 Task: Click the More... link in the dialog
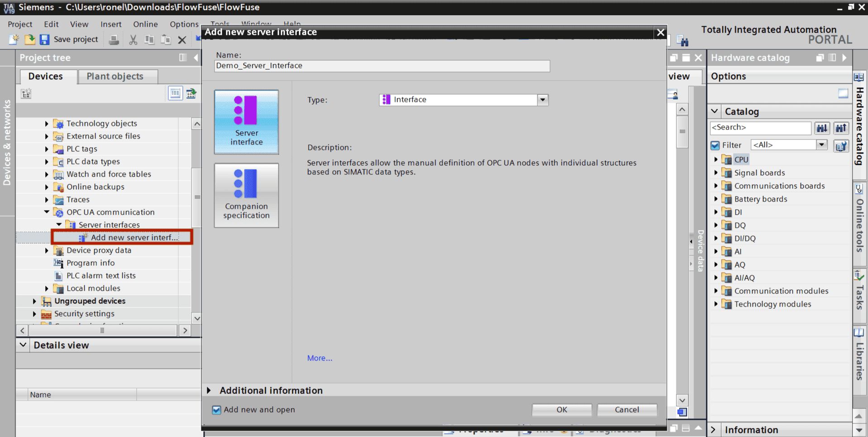click(320, 358)
